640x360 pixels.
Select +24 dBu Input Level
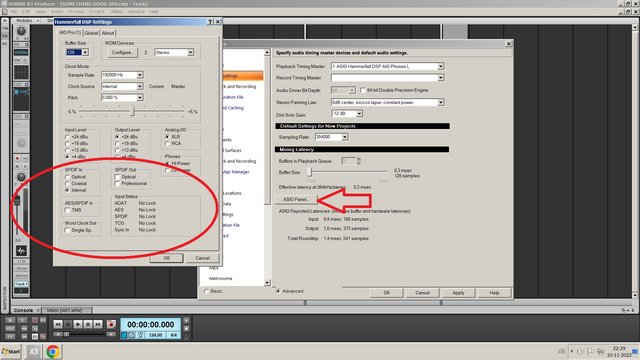[67, 137]
